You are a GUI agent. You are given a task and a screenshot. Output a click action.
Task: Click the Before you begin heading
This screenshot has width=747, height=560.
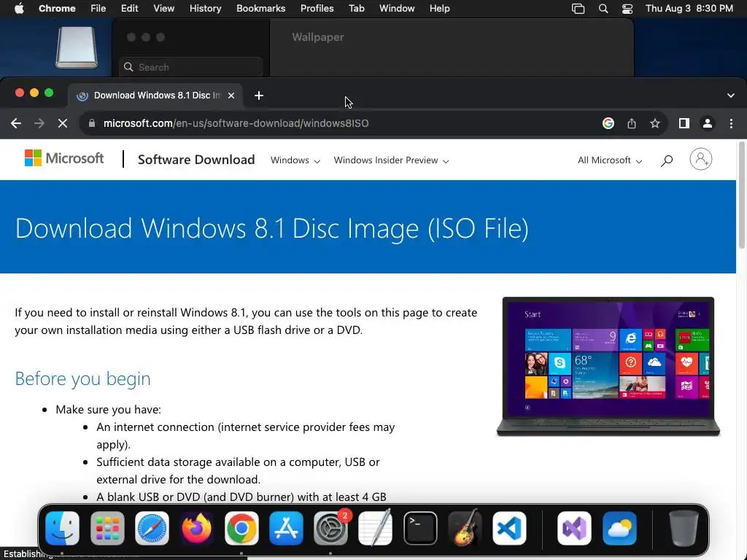point(83,378)
